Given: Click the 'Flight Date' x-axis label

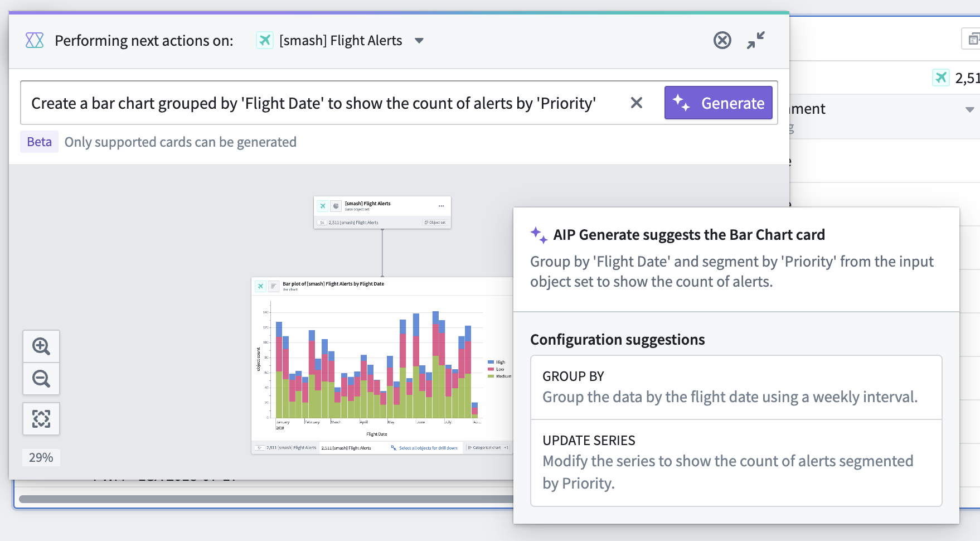Looking at the screenshot, I should (377, 434).
